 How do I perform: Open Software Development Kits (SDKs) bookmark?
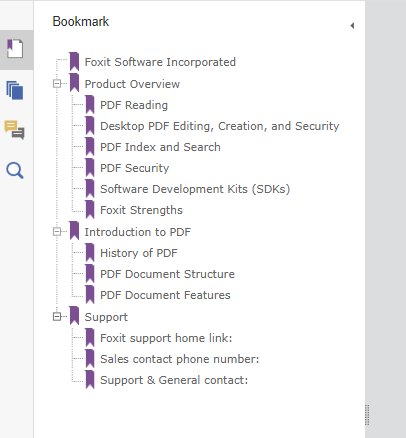(195, 189)
